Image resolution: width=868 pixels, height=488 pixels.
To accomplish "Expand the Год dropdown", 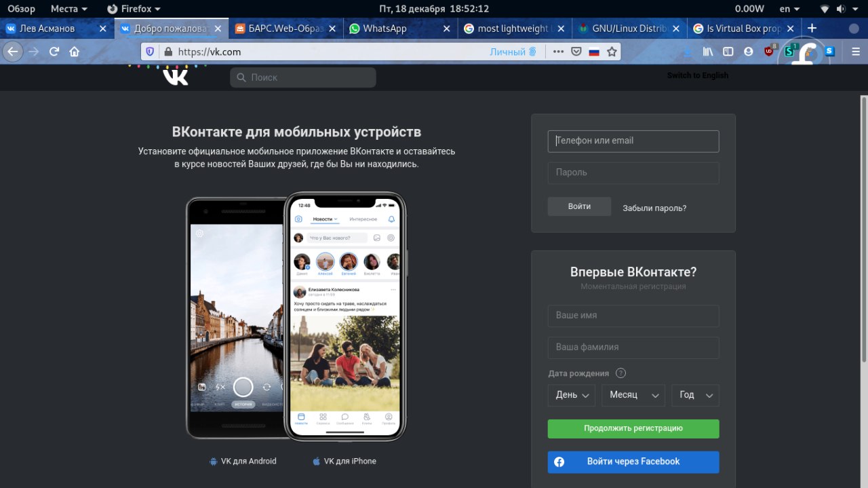I will [695, 395].
